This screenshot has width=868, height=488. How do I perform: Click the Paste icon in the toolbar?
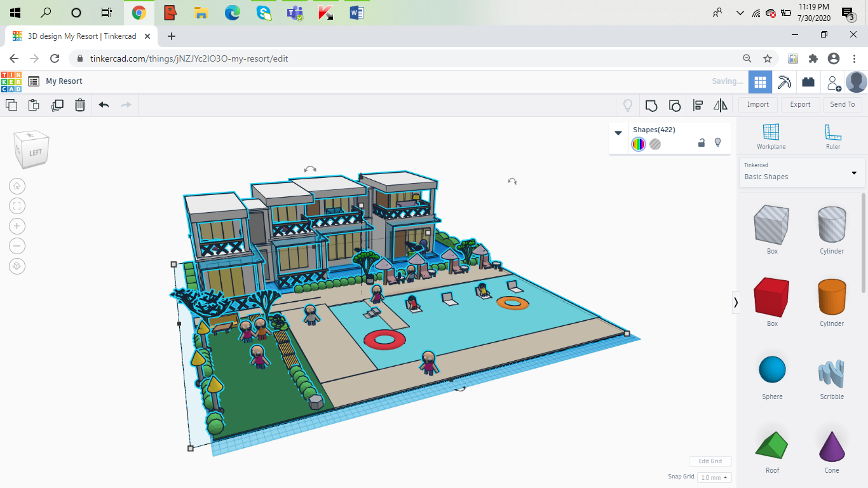tap(34, 105)
